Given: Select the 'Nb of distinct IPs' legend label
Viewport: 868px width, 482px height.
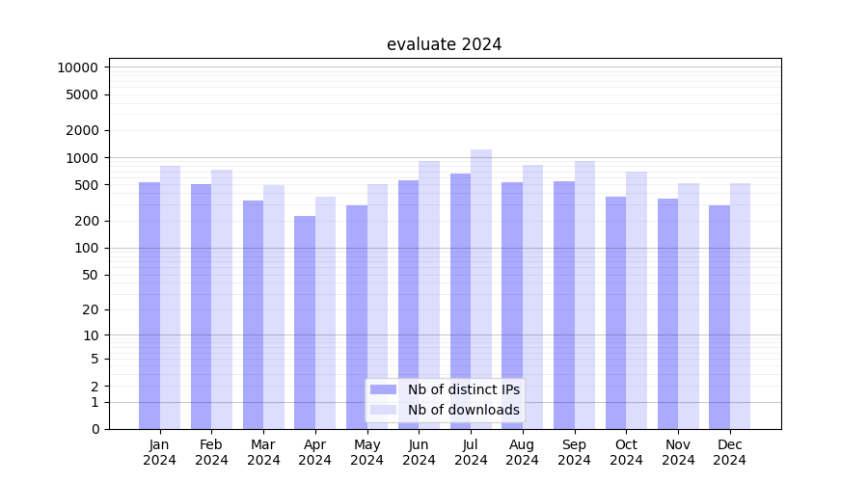Looking at the screenshot, I should [463, 389].
